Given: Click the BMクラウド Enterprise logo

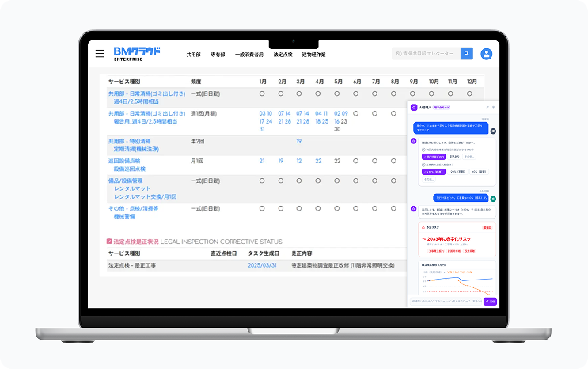Looking at the screenshot, I should point(136,53).
